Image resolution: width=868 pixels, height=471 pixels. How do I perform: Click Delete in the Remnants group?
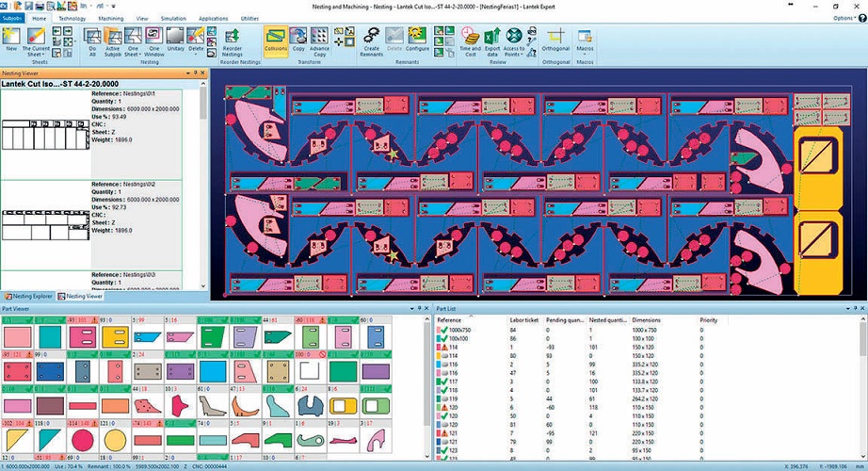pyautogui.click(x=394, y=40)
